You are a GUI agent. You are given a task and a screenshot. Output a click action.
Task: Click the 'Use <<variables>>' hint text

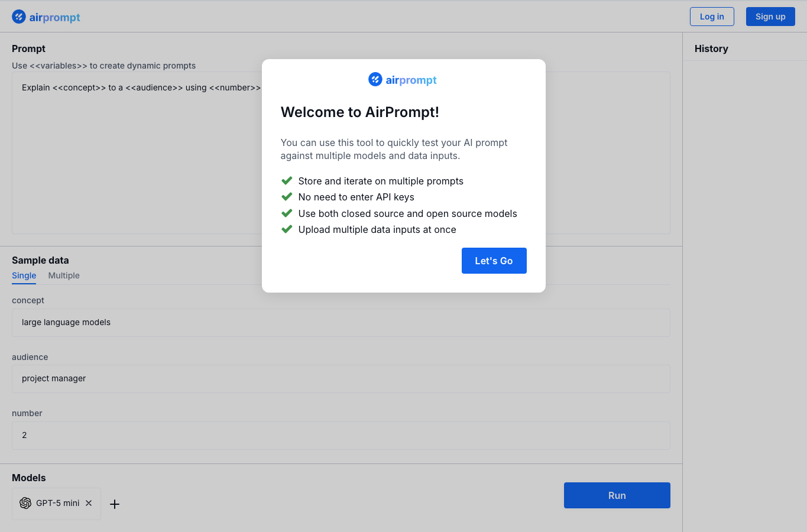(103, 66)
